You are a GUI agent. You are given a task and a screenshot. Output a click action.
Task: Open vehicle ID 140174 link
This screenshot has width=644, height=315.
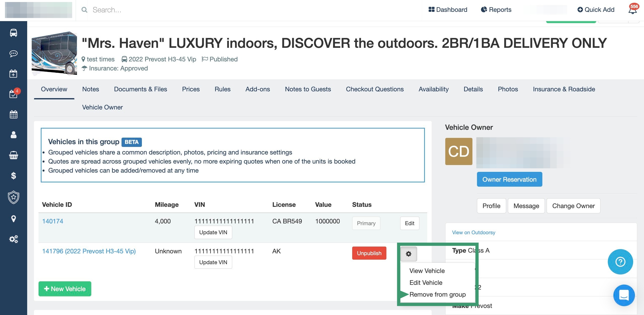pos(53,221)
